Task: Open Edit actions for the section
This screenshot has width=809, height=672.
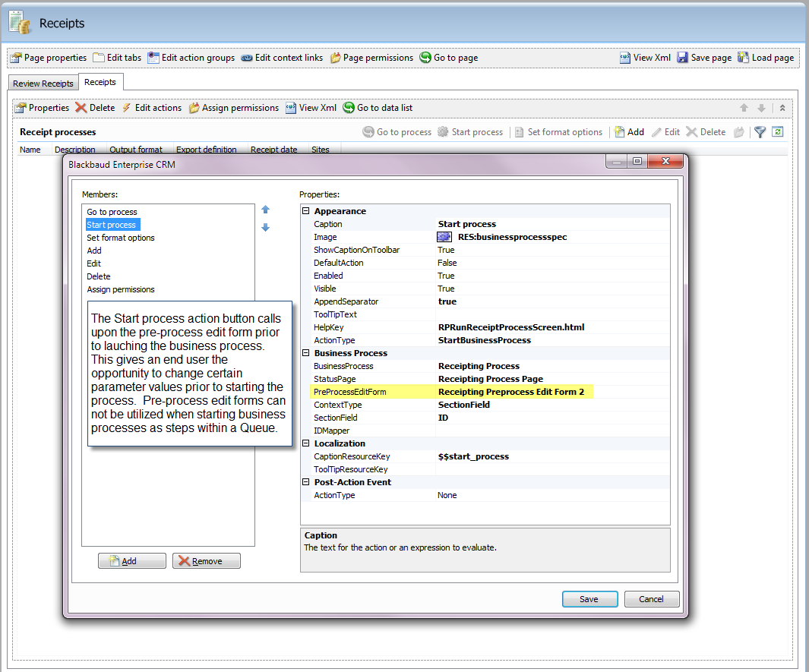Action: (x=152, y=108)
